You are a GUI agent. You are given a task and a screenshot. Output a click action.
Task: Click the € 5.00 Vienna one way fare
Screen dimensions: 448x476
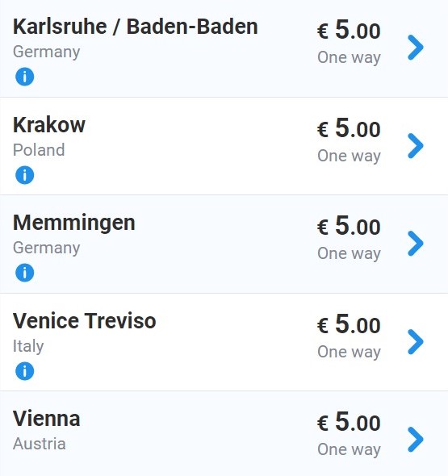[349, 422]
